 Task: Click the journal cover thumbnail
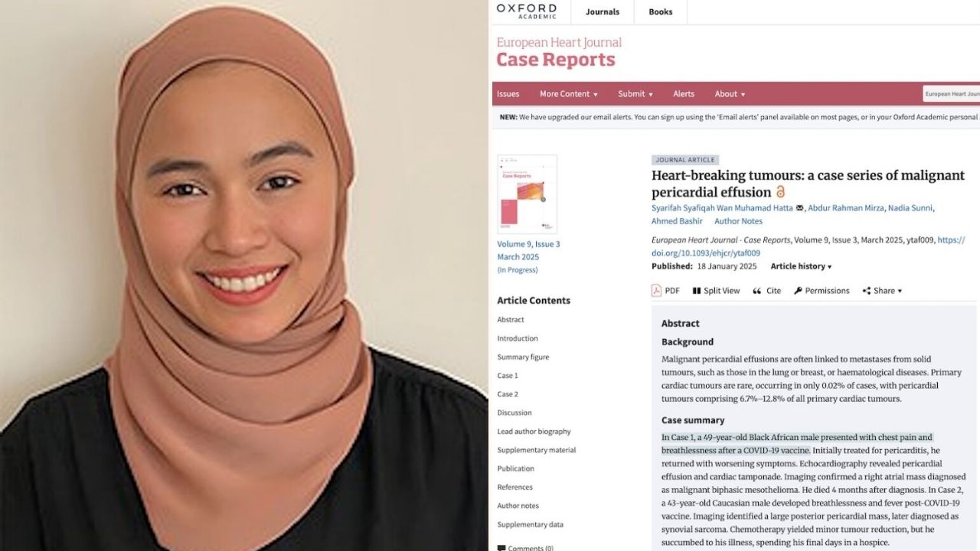point(527,194)
